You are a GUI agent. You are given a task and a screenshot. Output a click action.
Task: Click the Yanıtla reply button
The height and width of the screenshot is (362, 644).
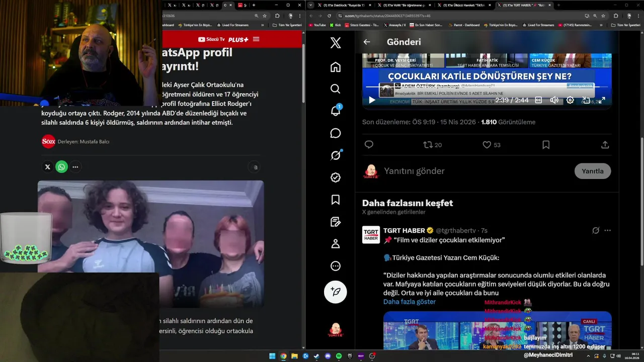[x=593, y=171]
